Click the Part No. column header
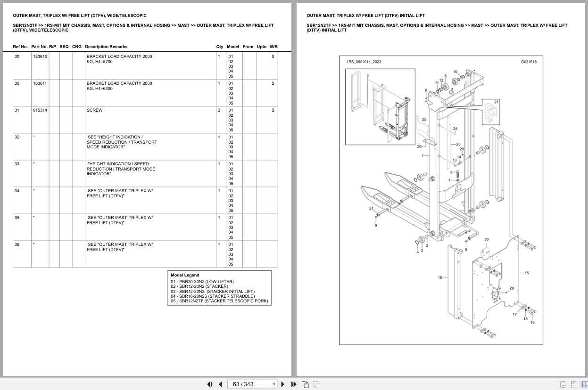Screen dimensions: 588x390 coord(39,47)
